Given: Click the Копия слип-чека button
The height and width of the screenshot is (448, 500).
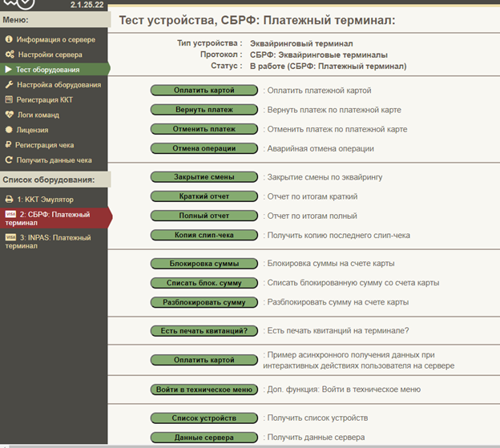Looking at the screenshot, I should pyautogui.click(x=204, y=235).
